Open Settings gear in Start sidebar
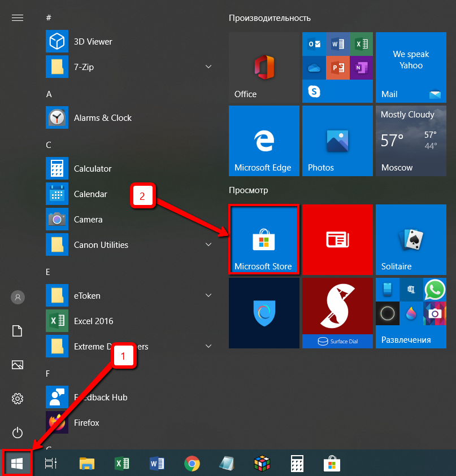This screenshot has width=456, height=476. pyautogui.click(x=18, y=399)
